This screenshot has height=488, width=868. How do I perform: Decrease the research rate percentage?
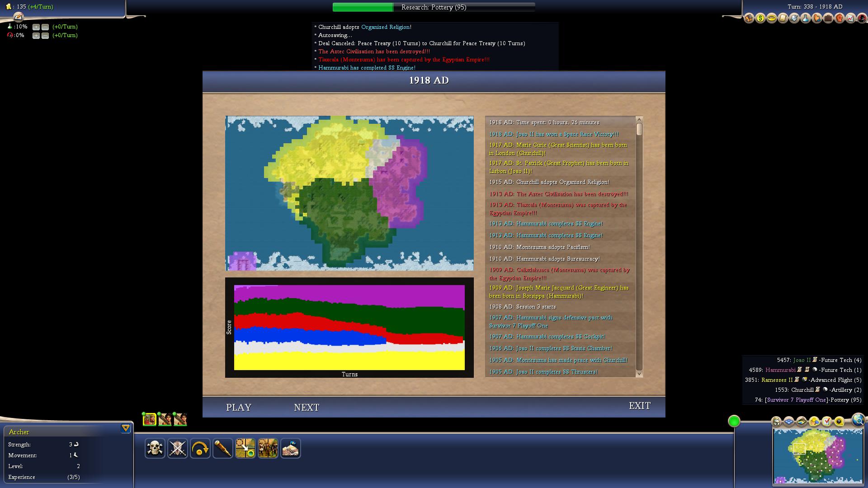pyautogui.click(x=45, y=27)
